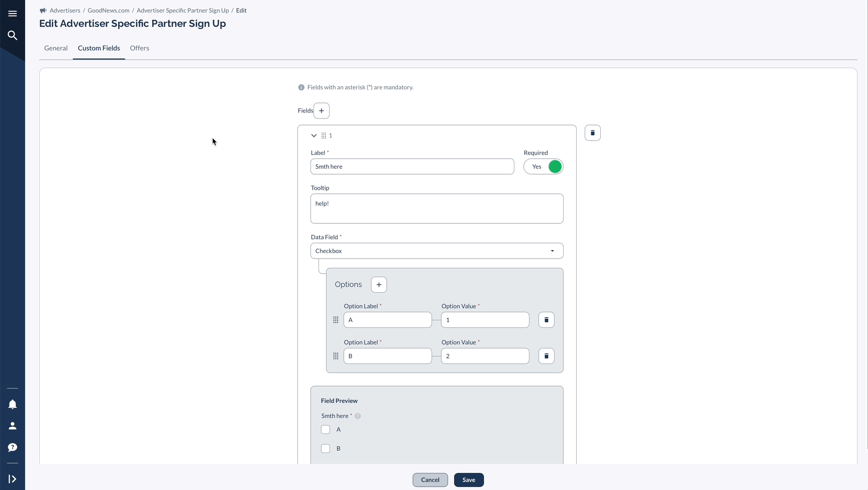Delete option B with trash icon

click(x=547, y=356)
